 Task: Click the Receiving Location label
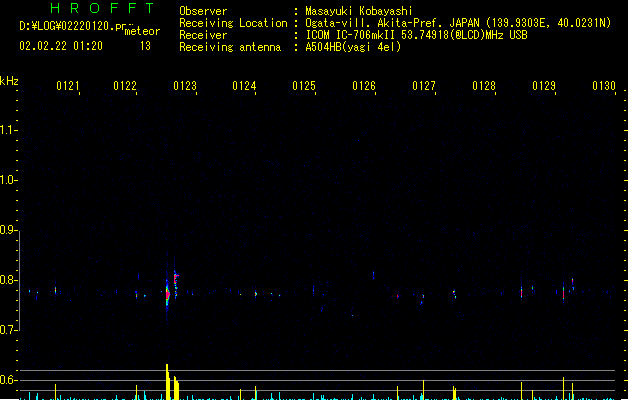(x=233, y=23)
